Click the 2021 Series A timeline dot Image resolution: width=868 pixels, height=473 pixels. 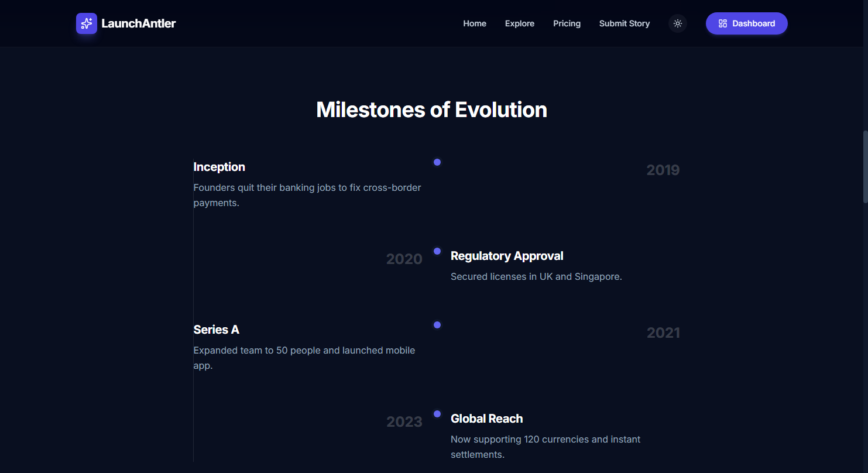coord(437,325)
